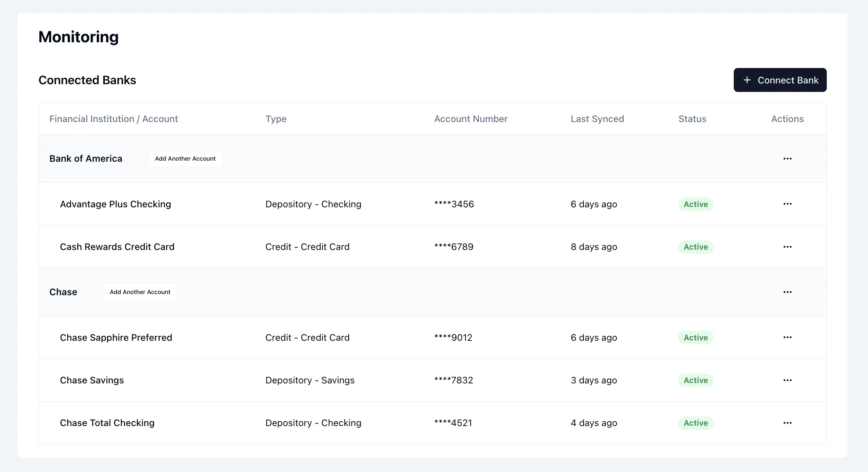Click the Active status badge for Chase Savings
Viewport: 868px width, 472px height.
point(695,380)
